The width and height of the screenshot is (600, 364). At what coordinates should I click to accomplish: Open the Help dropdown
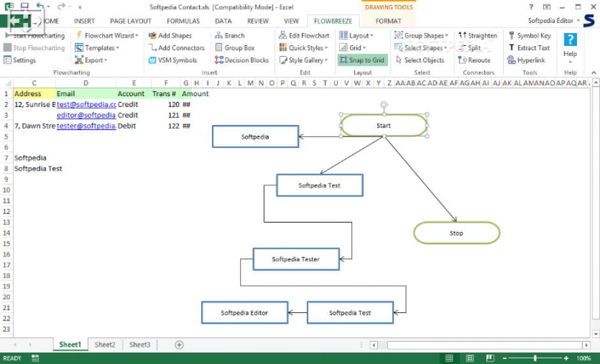click(x=570, y=48)
